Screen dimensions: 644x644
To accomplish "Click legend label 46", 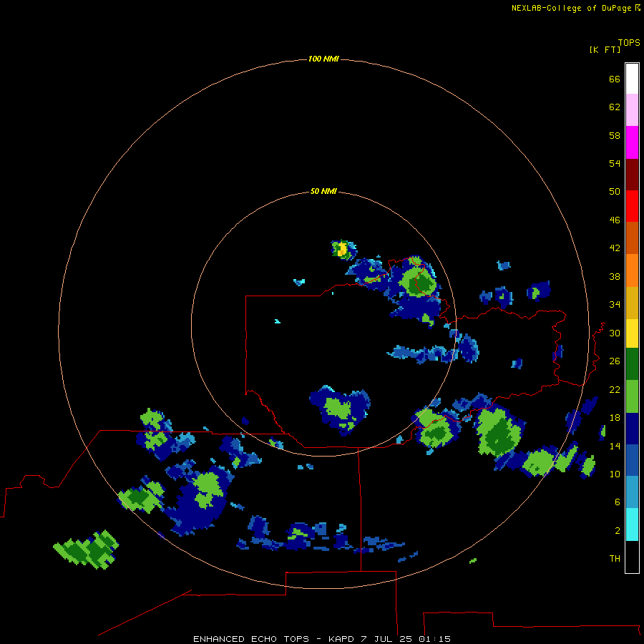I will [615, 220].
